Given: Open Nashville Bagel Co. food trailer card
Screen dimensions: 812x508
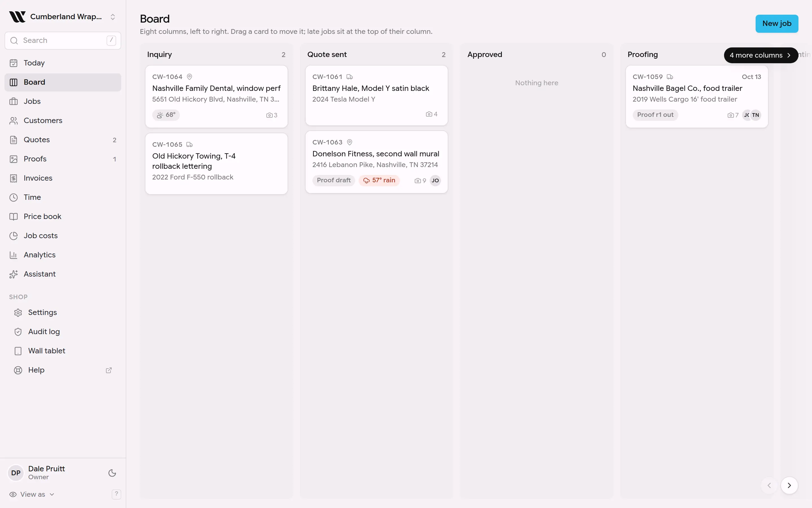Looking at the screenshot, I should (697, 97).
